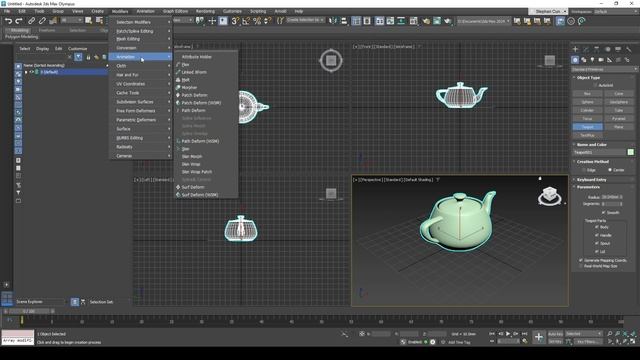Open Selection Modifiers submenu
Screen dimensions: 640x360
pyautogui.click(x=140, y=22)
